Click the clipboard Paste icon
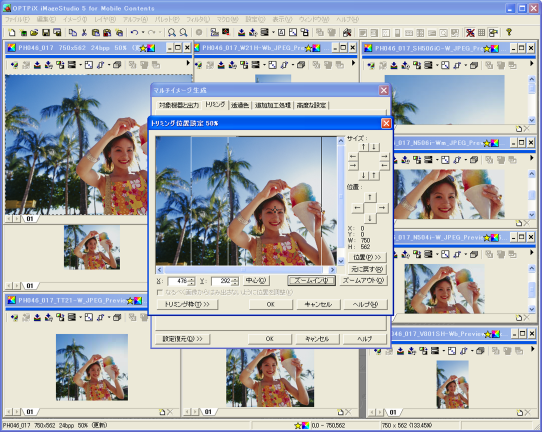This screenshot has width=542, height=432. [95, 33]
